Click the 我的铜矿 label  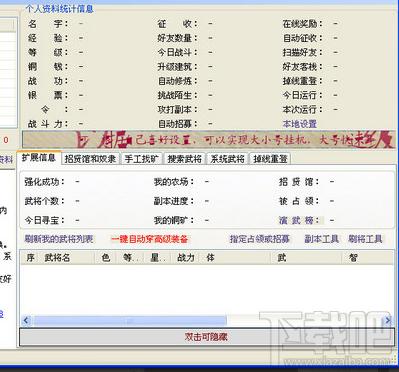174,220
